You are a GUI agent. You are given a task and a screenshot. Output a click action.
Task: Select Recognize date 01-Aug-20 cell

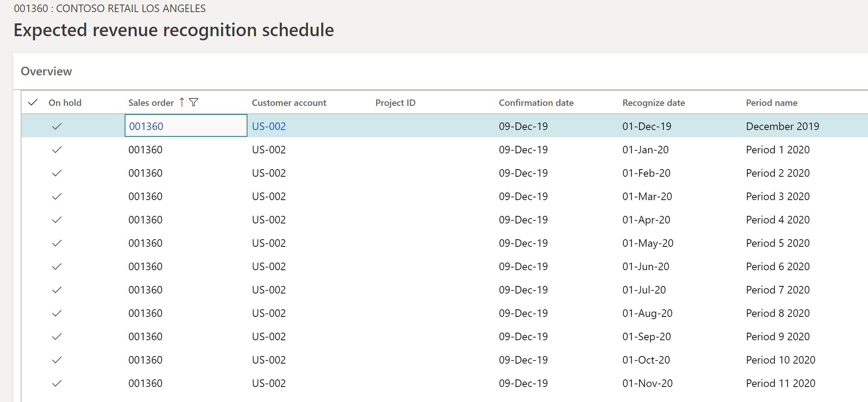pyautogui.click(x=647, y=313)
